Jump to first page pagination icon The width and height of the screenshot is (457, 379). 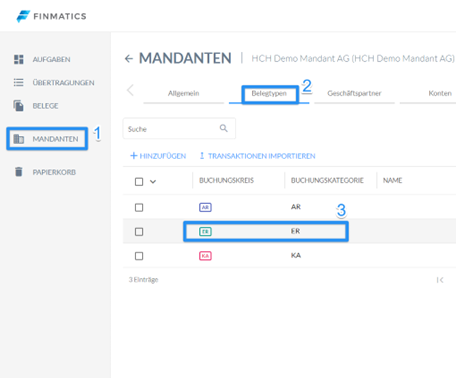click(x=440, y=280)
